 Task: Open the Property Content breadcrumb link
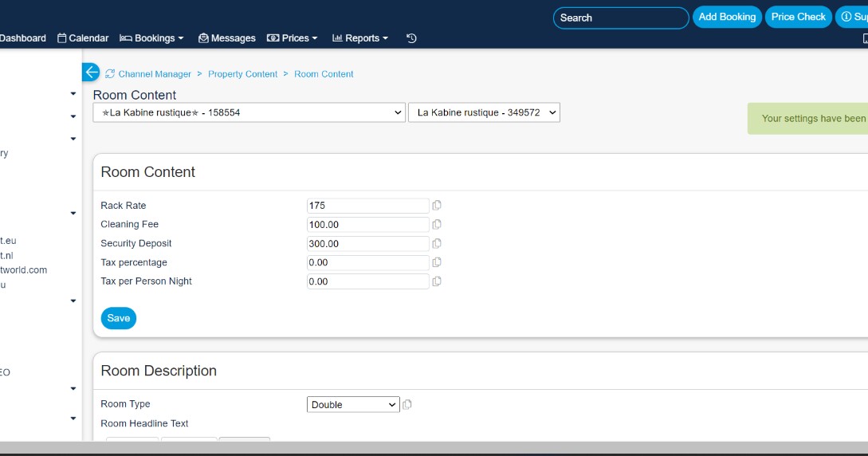pyautogui.click(x=242, y=74)
